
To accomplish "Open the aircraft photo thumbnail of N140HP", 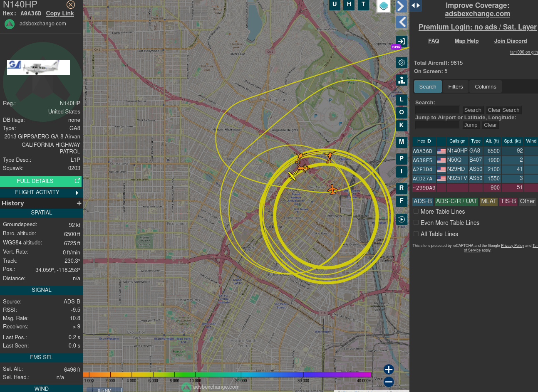I will [x=38, y=67].
